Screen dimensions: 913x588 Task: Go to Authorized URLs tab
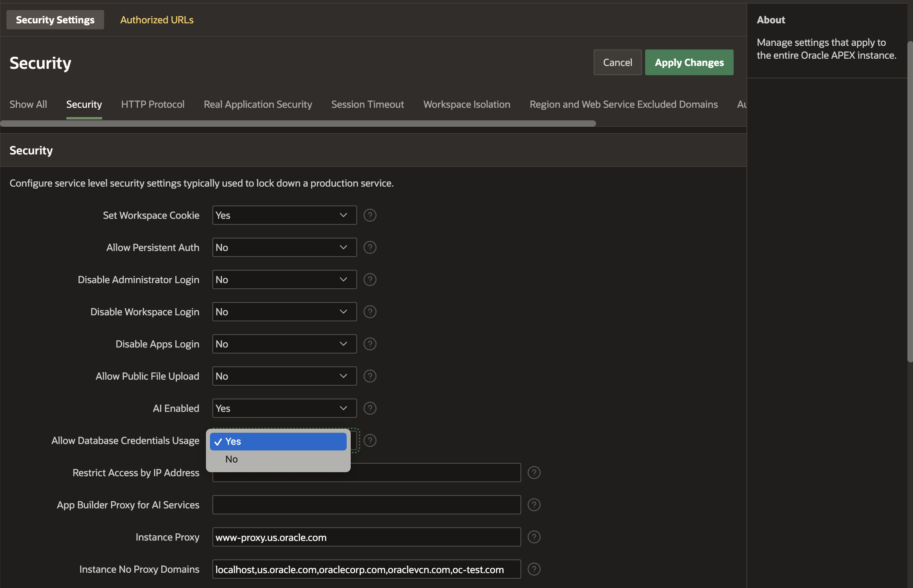(157, 20)
